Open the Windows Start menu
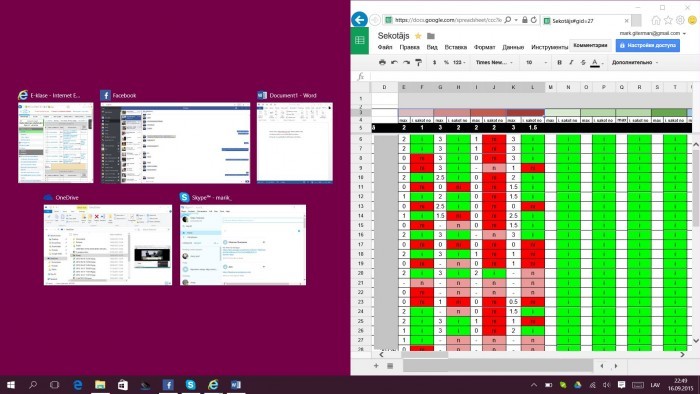 [x=11, y=385]
